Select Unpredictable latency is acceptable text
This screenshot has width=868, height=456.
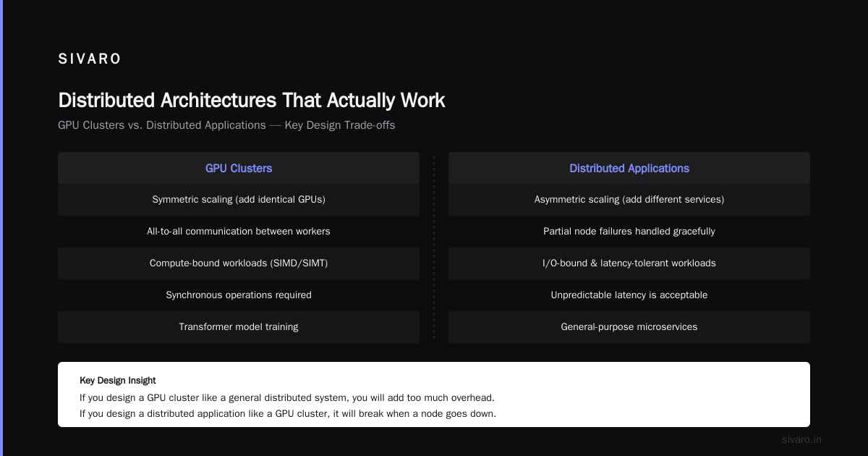click(x=629, y=295)
